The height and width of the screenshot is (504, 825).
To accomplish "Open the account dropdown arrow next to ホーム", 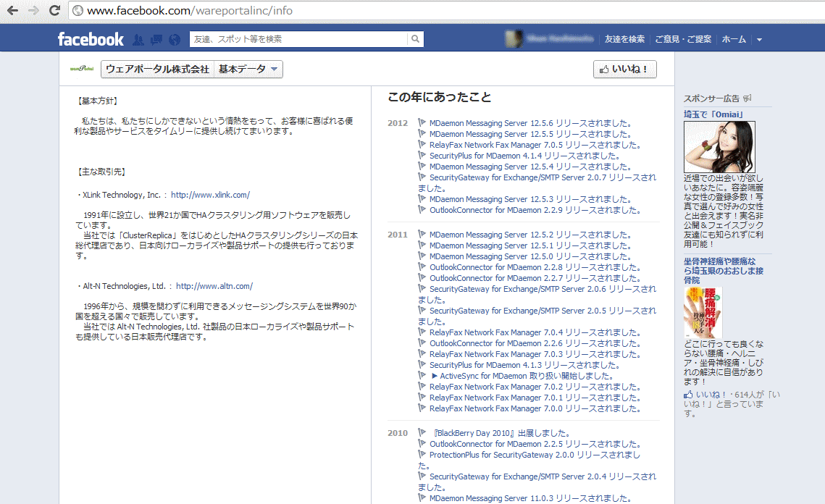I will coord(759,39).
